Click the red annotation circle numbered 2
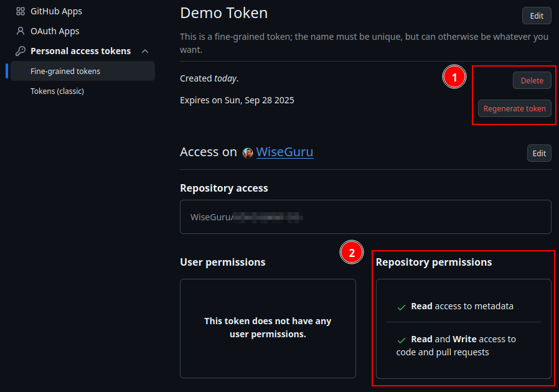 coord(352,252)
